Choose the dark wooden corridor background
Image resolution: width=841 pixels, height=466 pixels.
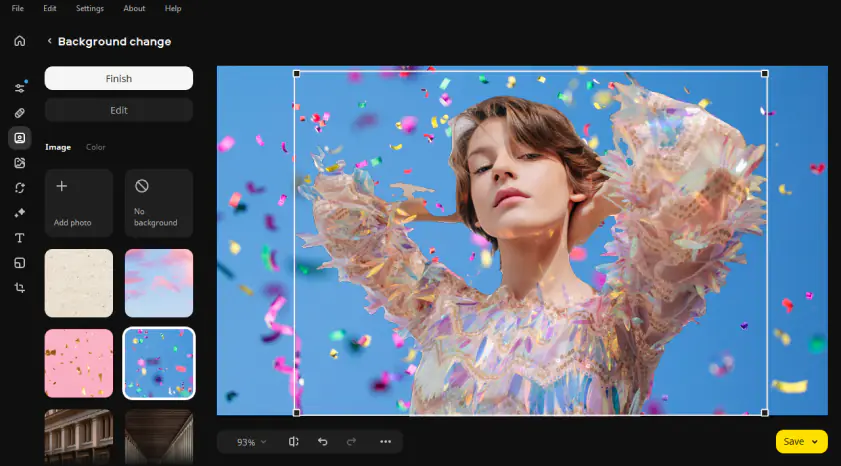159,437
